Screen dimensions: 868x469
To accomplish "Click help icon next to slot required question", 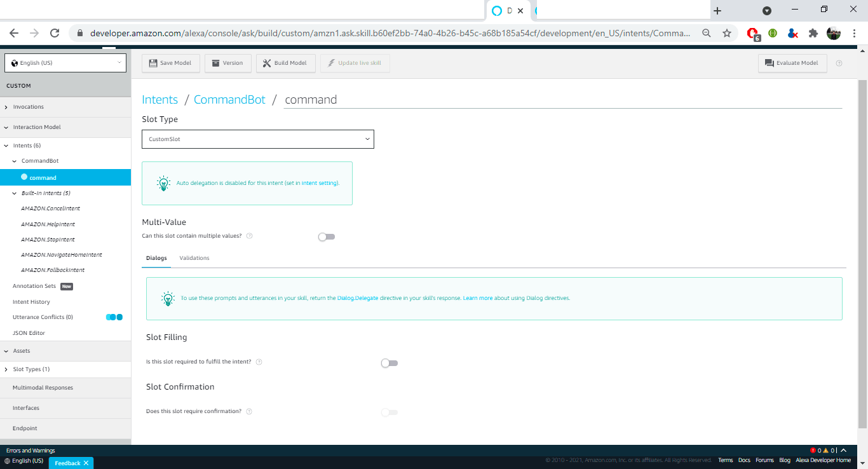I will coord(259,362).
